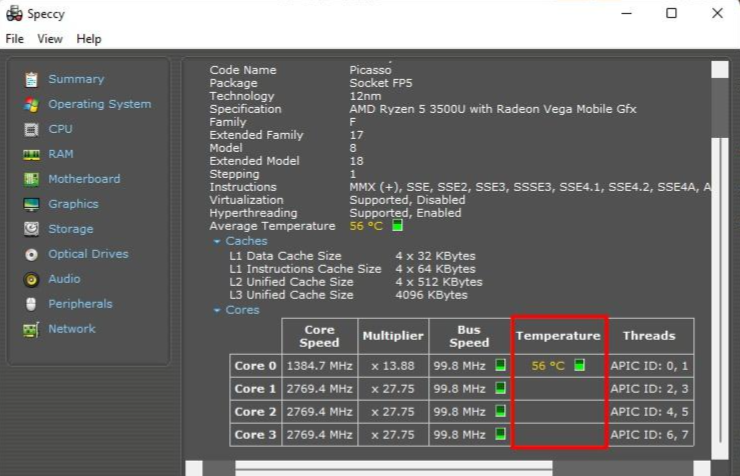This screenshot has width=740, height=476.
Task: Open the Audio page link
Action: tap(64, 279)
